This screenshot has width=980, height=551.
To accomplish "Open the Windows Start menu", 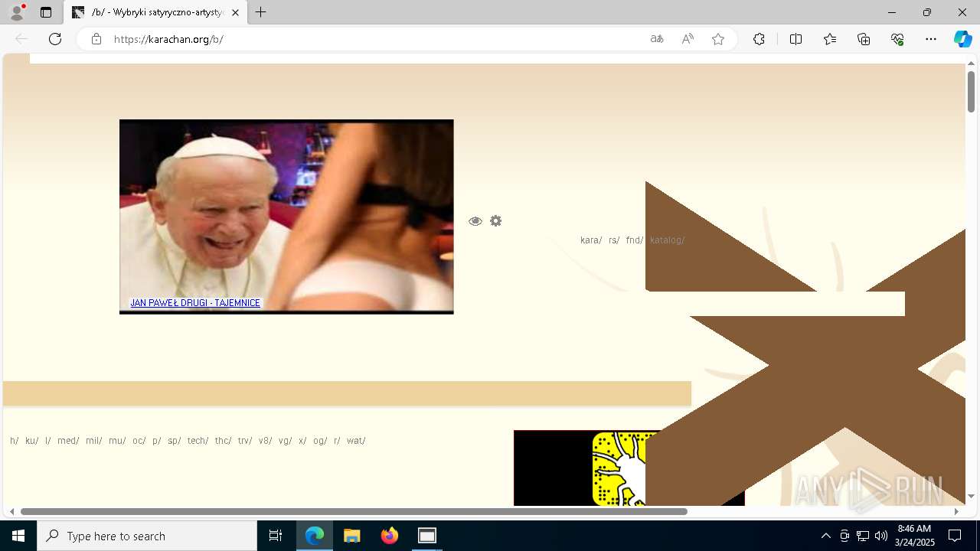I will (18, 536).
